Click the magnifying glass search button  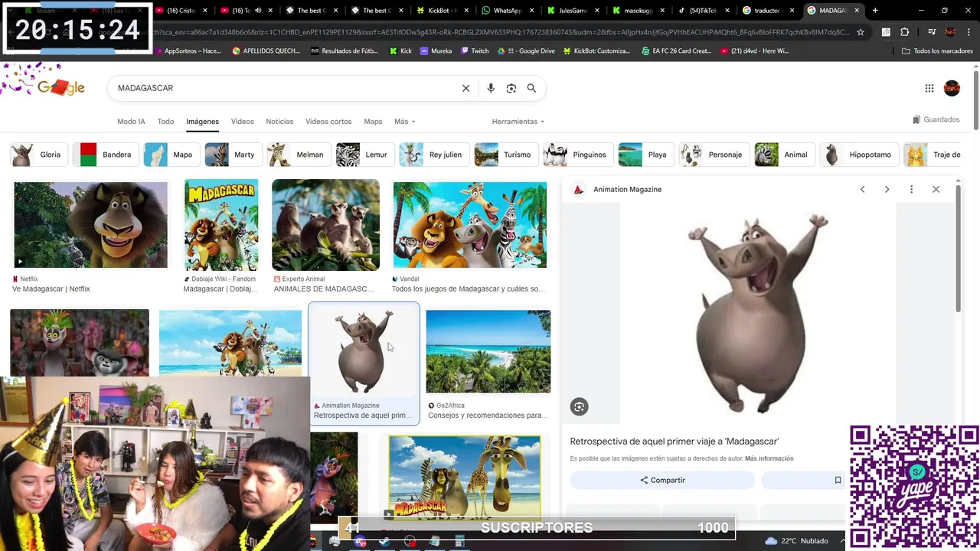tap(531, 88)
